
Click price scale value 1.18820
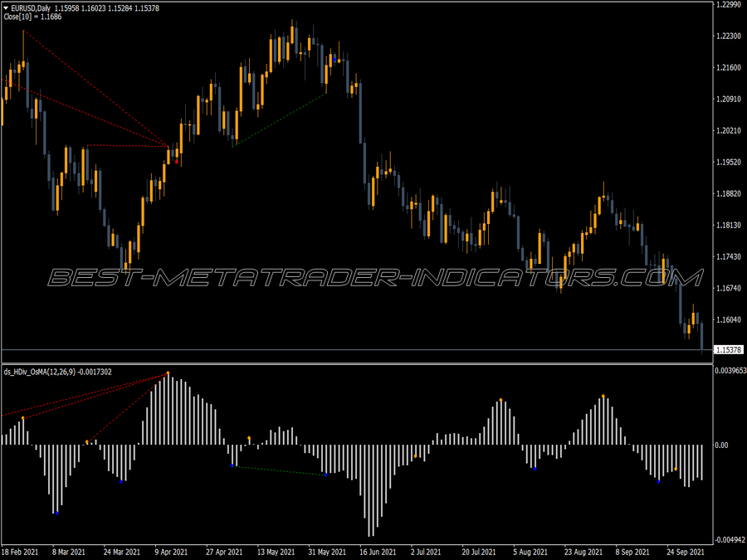pyautogui.click(x=729, y=193)
